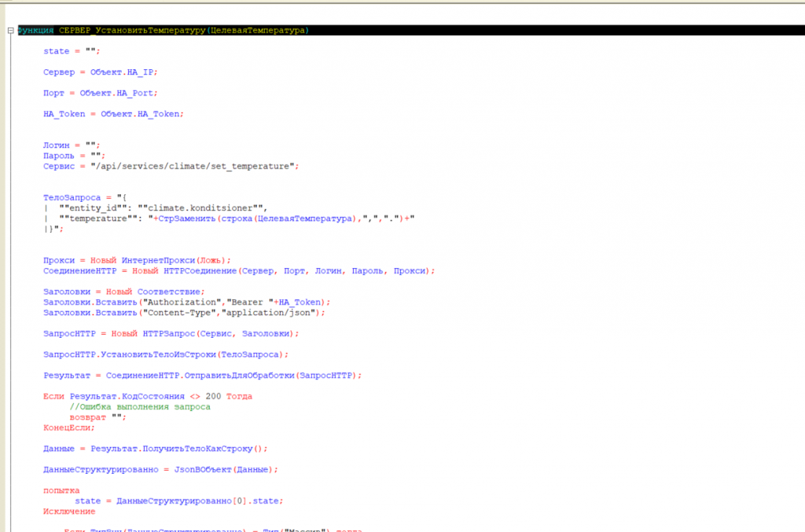Click the JsonВОбъект(Данные) line

coord(160,470)
